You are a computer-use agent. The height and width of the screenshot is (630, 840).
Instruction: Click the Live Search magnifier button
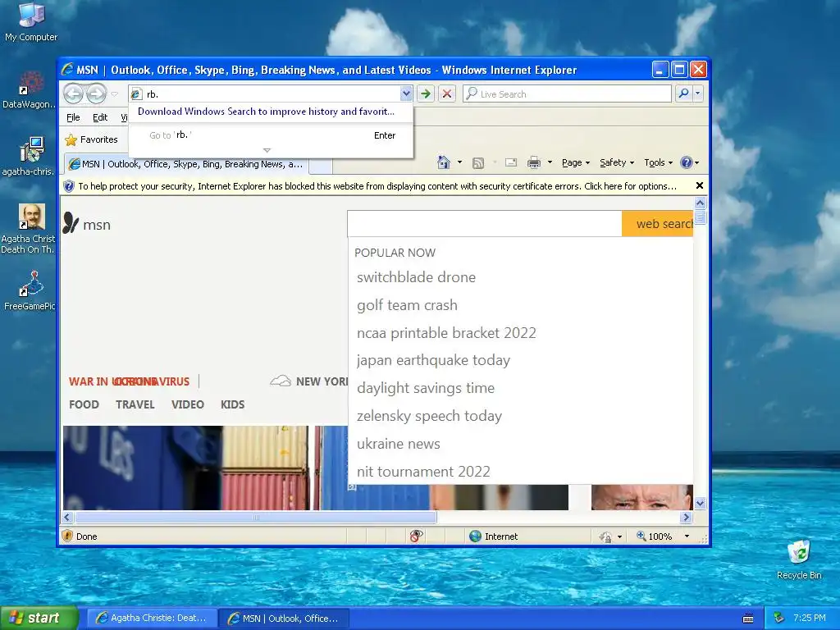coord(683,94)
